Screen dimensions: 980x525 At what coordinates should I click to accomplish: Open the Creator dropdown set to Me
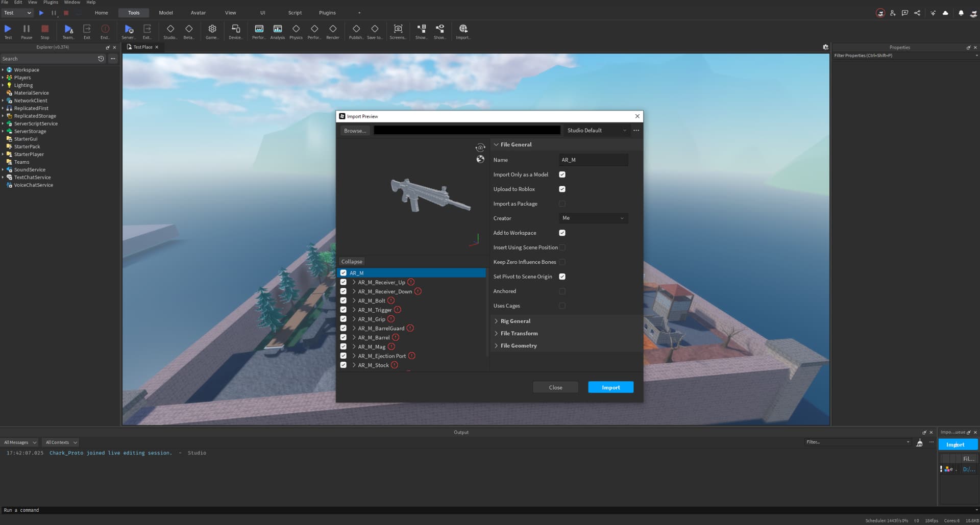593,218
